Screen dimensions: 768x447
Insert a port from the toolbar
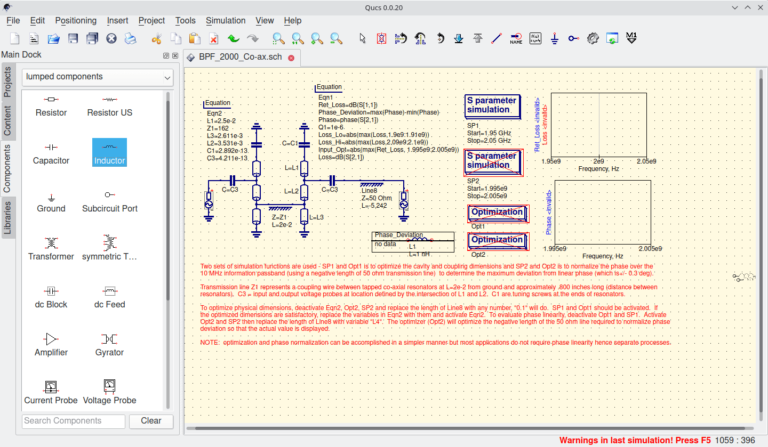pos(574,38)
